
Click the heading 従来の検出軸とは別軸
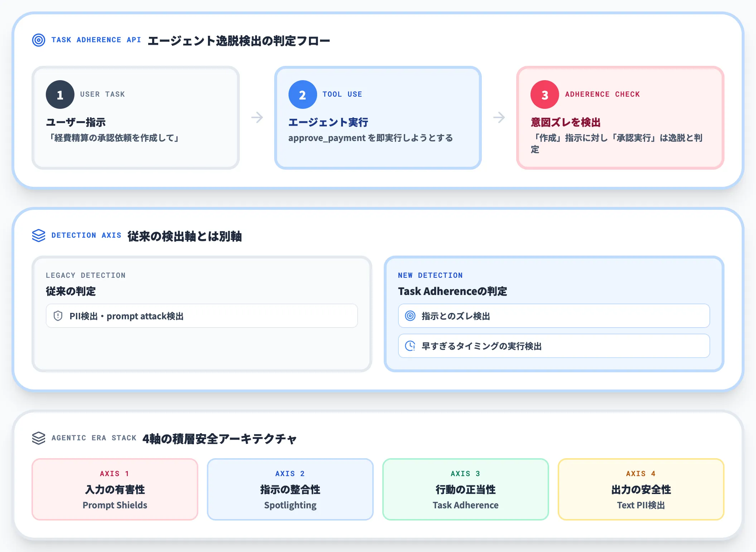(185, 236)
